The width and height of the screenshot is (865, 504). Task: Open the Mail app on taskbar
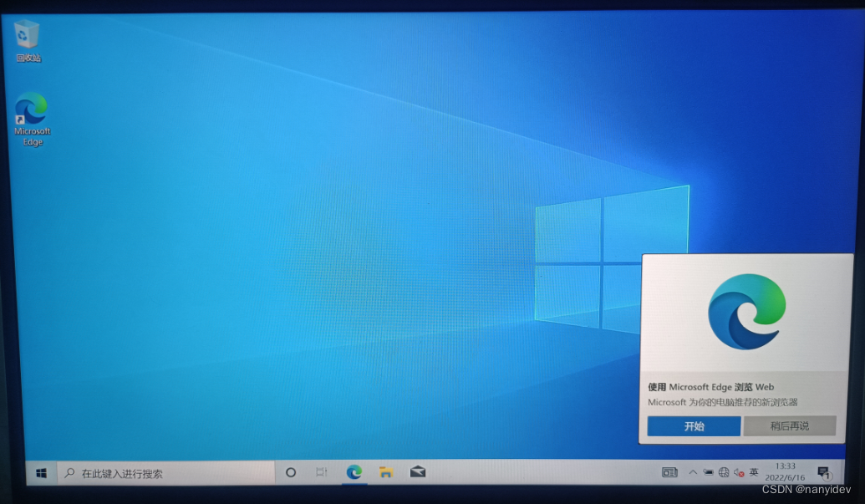tap(418, 472)
